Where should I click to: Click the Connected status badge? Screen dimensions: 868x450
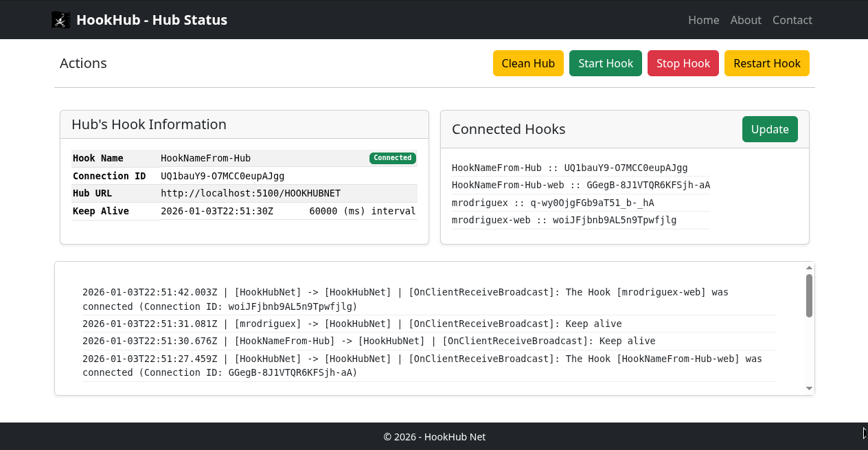(392, 158)
